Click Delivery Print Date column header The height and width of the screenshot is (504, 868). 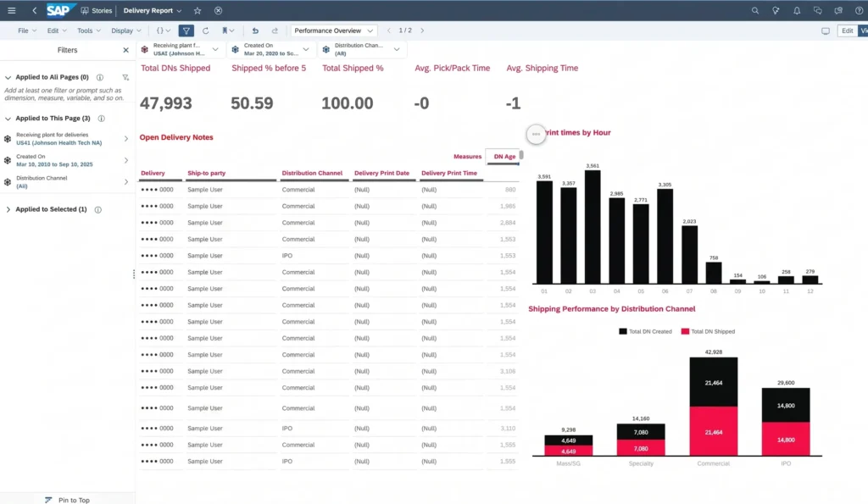tap(382, 173)
